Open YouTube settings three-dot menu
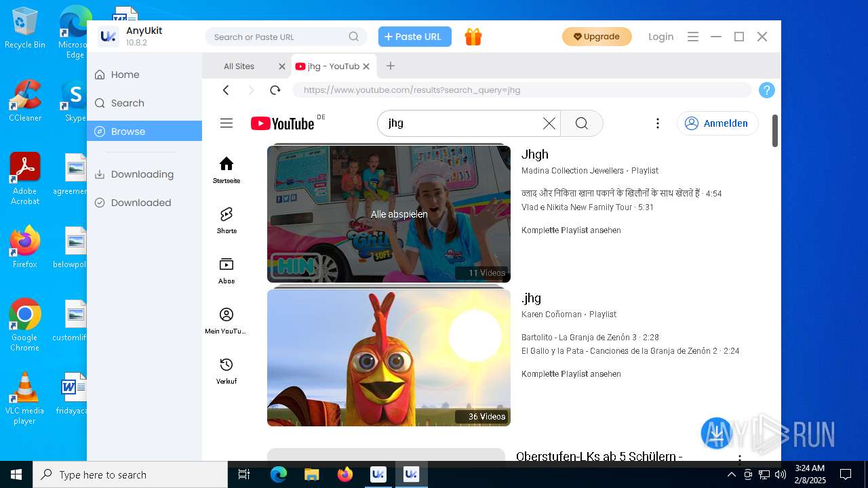The image size is (868, 488). [x=657, y=123]
